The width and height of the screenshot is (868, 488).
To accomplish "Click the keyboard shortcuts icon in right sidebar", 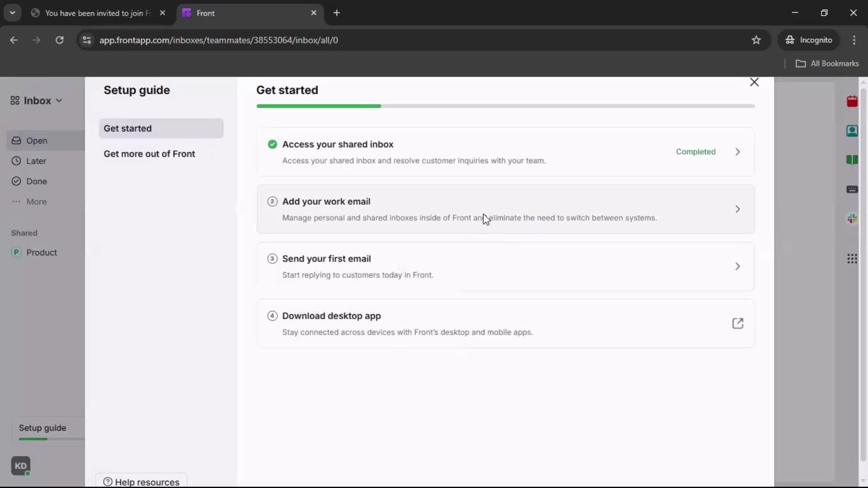I will [x=852, y=189].
